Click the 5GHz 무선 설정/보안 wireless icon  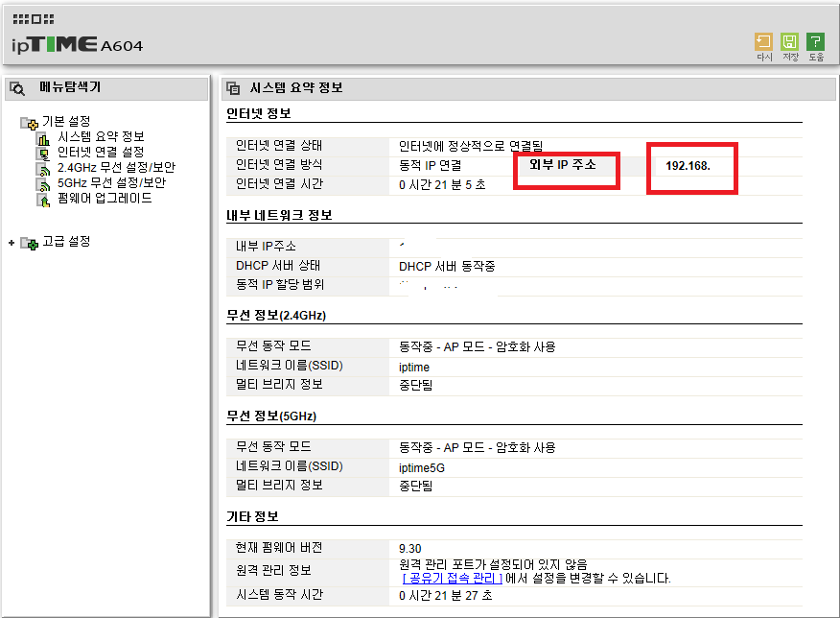pos(43,185)
